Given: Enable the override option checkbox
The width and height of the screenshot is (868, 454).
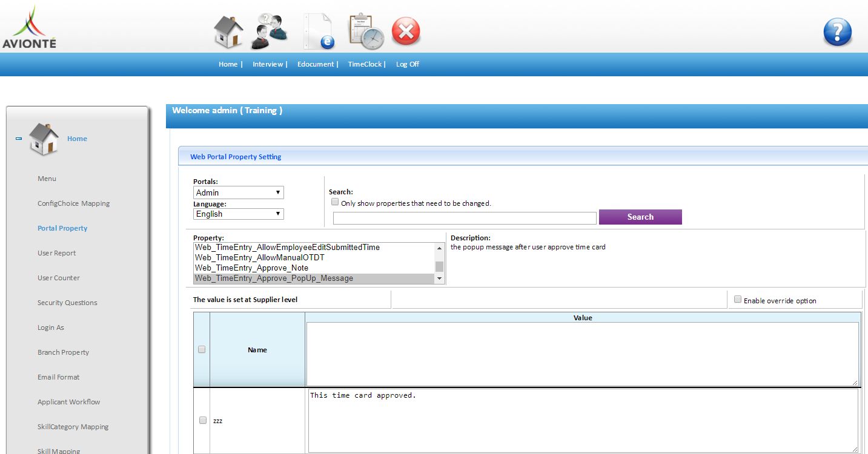Looking at the screenshot, I should (738, 299).
